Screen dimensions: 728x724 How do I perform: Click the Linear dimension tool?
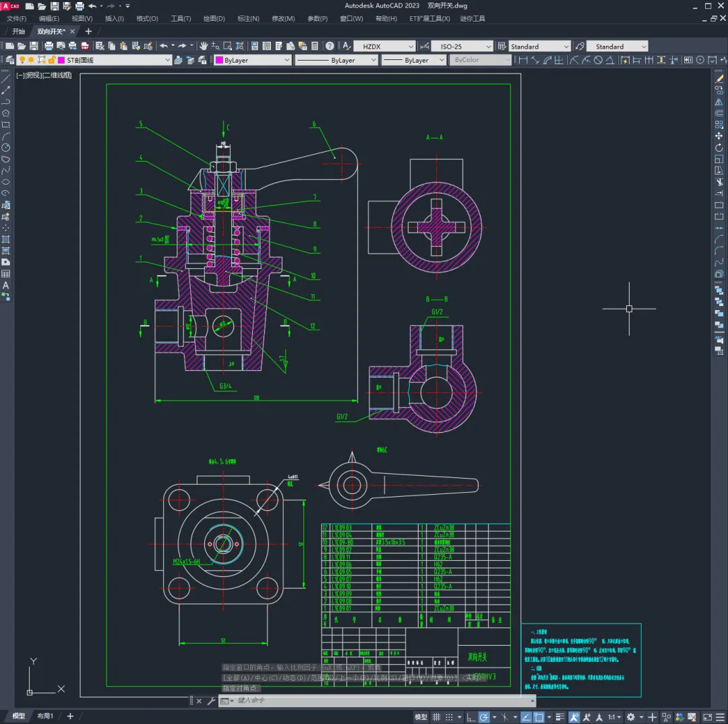click(x=522, y=60)
